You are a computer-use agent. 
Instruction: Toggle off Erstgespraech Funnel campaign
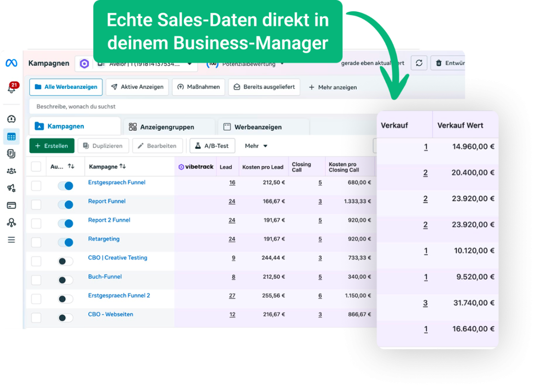[x=65, y=186]
